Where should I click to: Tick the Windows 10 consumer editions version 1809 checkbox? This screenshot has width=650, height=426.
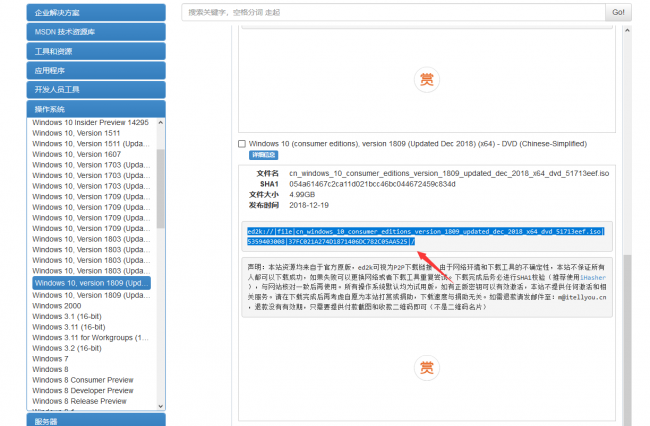click(242, 144)
